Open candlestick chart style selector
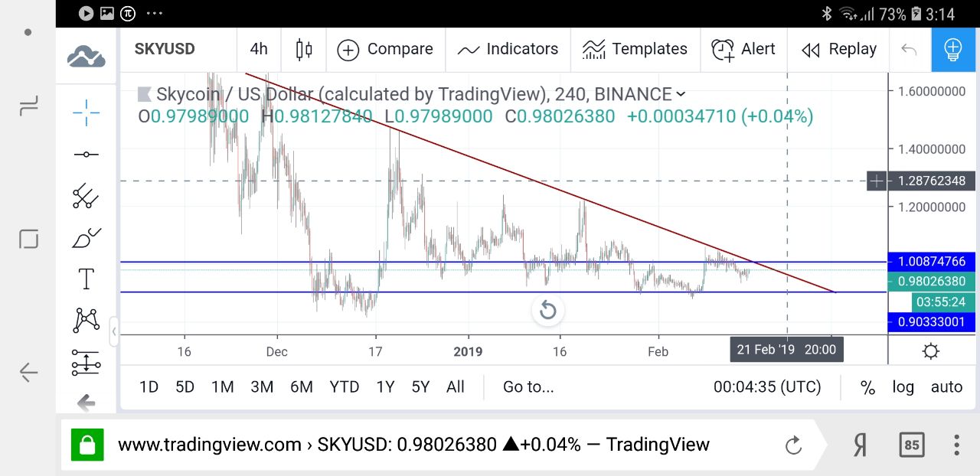Viewport: 980px width, 476px height. click(304, 50)
